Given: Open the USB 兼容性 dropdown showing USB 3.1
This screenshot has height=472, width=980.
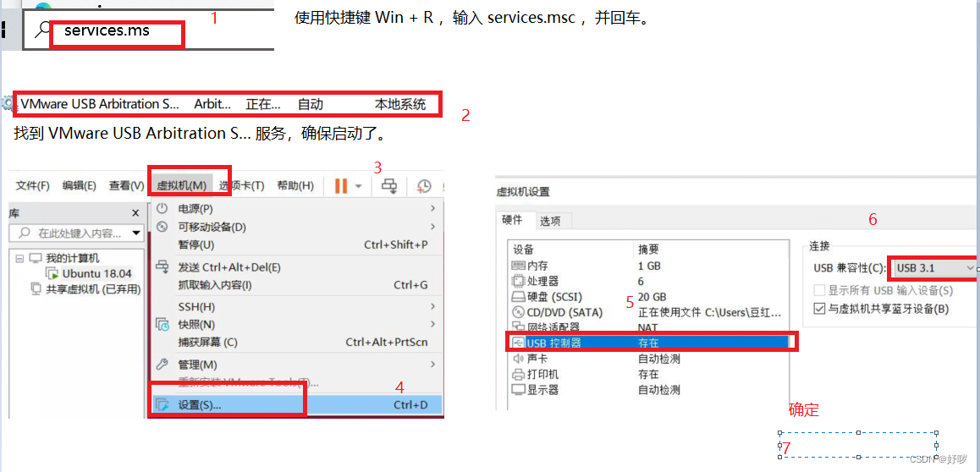Looking at the screenshot, I should tap(933, 268).
